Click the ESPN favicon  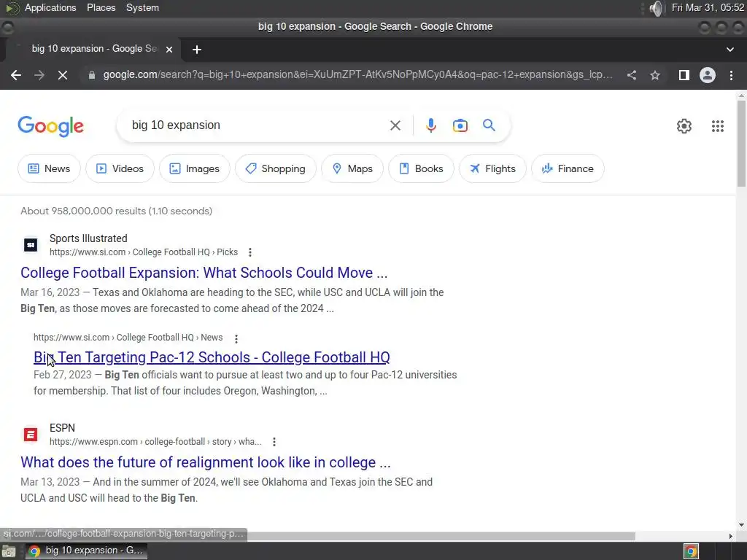click(31, 435)
